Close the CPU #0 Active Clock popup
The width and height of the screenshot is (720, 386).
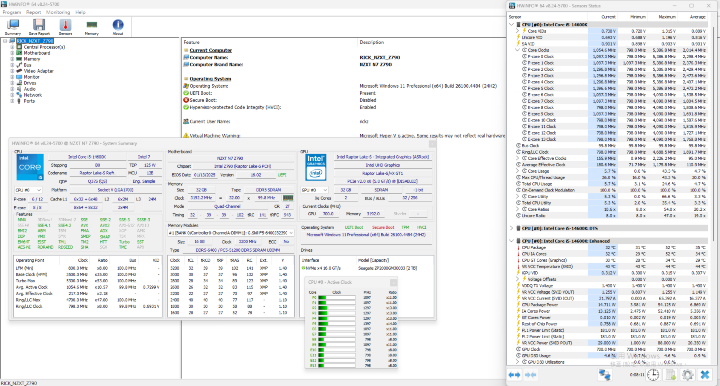coord(394,282)
